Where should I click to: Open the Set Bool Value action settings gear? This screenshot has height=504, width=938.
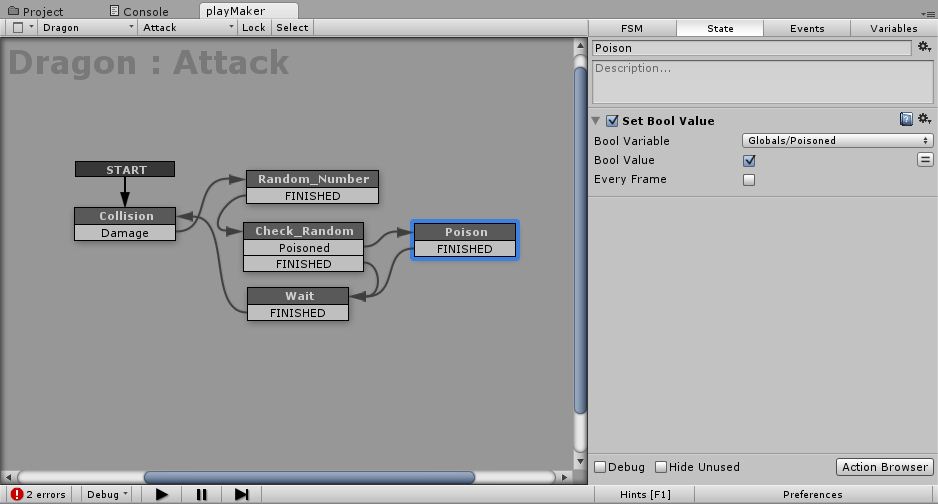coord(924,119)
